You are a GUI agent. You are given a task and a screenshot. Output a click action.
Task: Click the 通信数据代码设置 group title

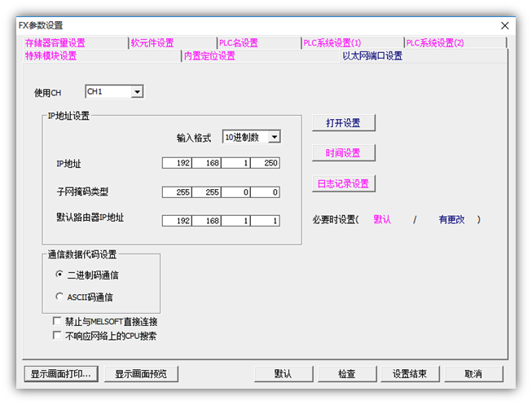click(81, 254)
